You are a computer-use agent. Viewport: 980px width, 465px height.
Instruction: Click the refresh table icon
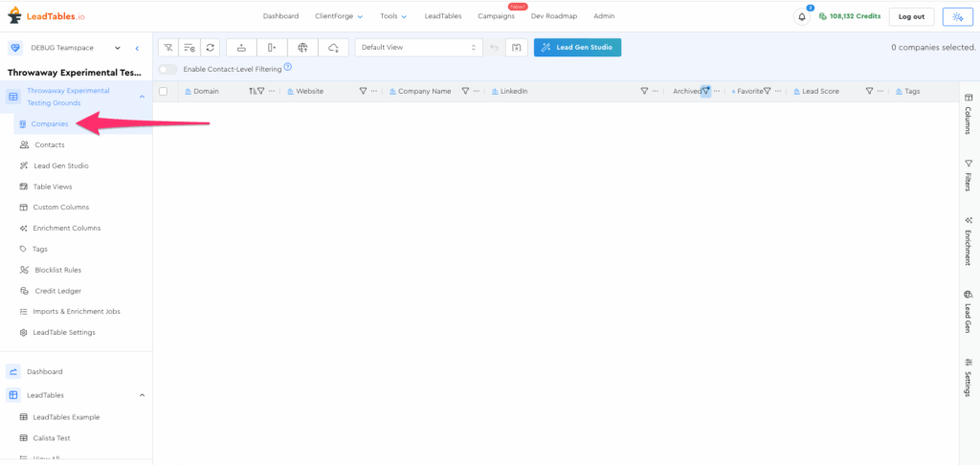point(211,47)
